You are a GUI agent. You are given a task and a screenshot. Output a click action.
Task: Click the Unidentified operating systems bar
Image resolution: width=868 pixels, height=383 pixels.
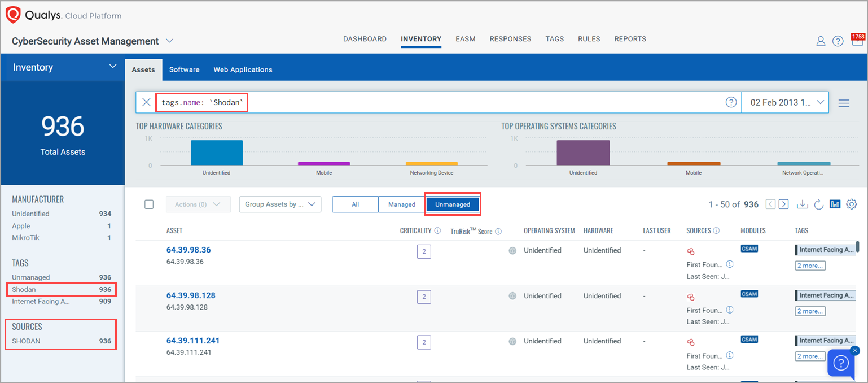pos(583,153)
